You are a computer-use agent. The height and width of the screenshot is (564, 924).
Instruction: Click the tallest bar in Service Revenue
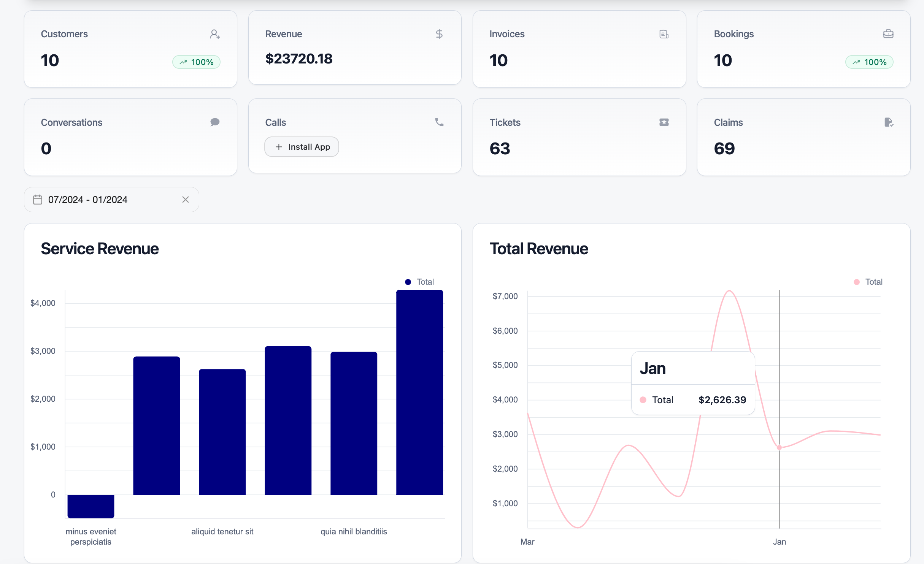419,392
